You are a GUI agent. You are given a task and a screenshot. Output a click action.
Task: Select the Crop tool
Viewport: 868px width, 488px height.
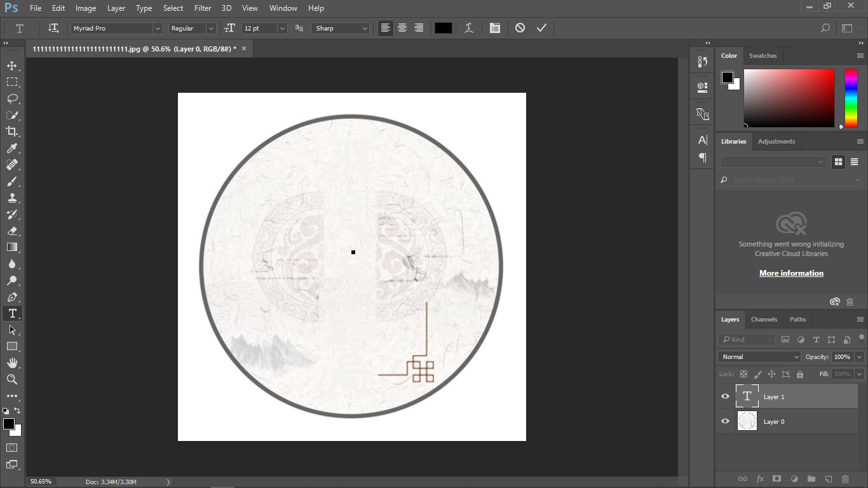[x=11, y=132]
